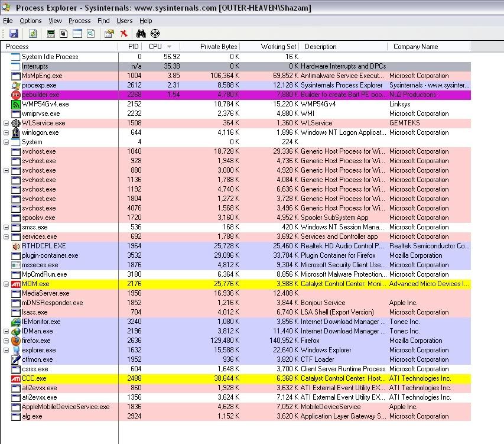504x444 pixels.
Task: Collapse the WLService.exe tree node
Action: click(x=6, y=123)
